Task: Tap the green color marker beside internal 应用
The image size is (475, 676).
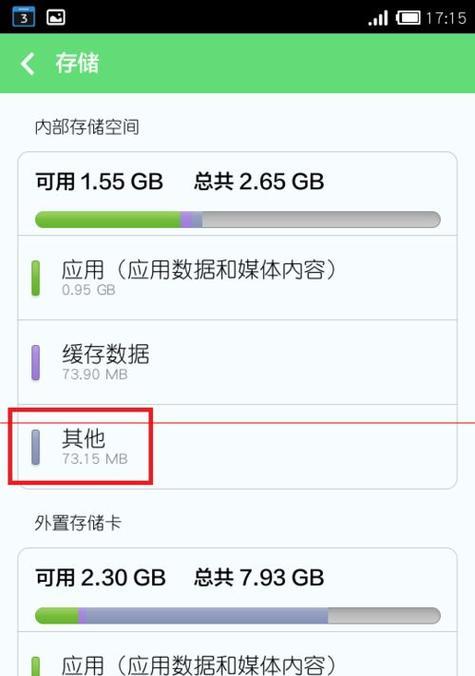Action: [36, 278]
